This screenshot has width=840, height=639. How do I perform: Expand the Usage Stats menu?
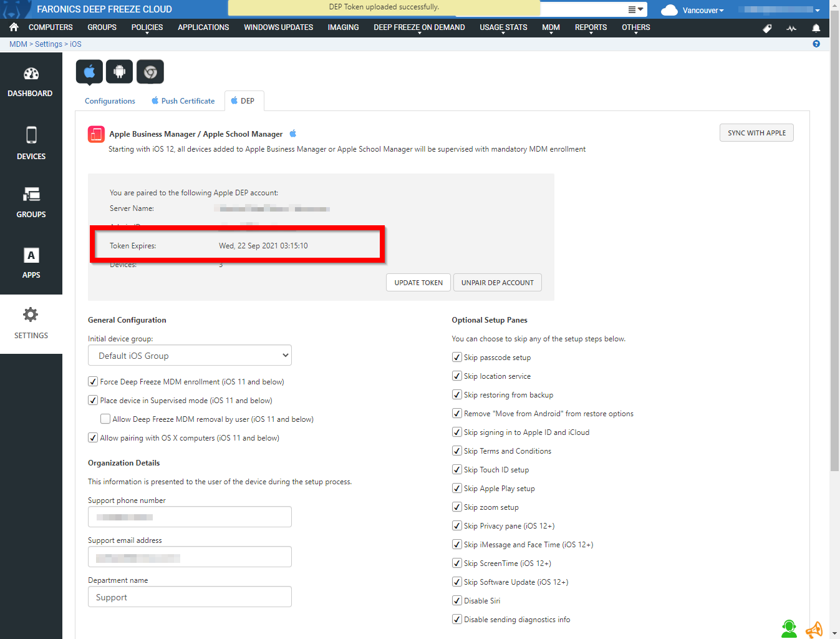(503, 27)
